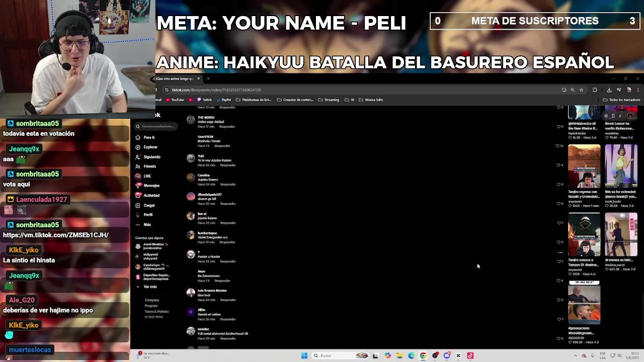Image resolution: width=644 pixels, height=362 pixels.
Task: Open more options on Hunter x Hunter comment
Action: pos(560,252)
